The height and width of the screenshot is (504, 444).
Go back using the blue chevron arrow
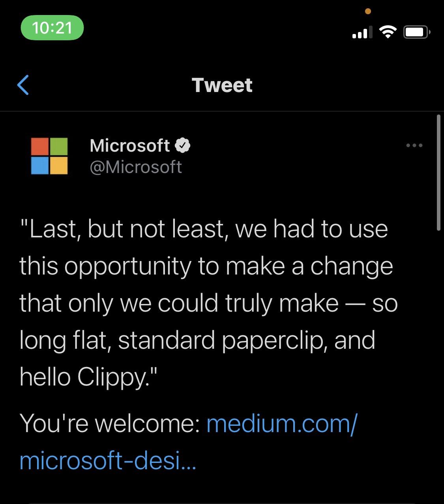coord(23,85)
